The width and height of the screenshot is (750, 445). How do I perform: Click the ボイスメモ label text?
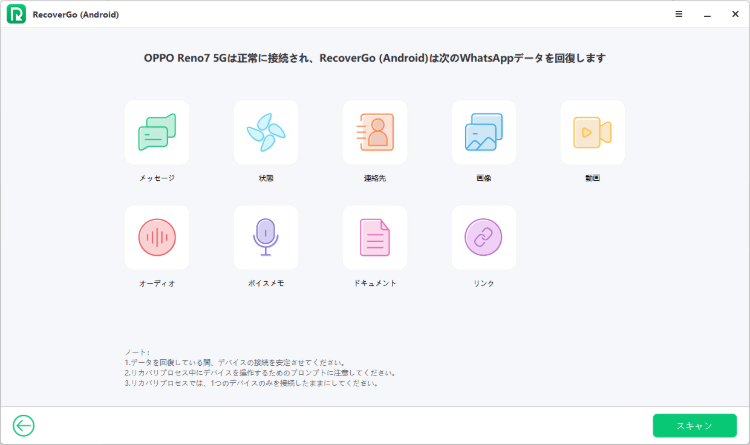pyautogui.click(x=266, y=283)
